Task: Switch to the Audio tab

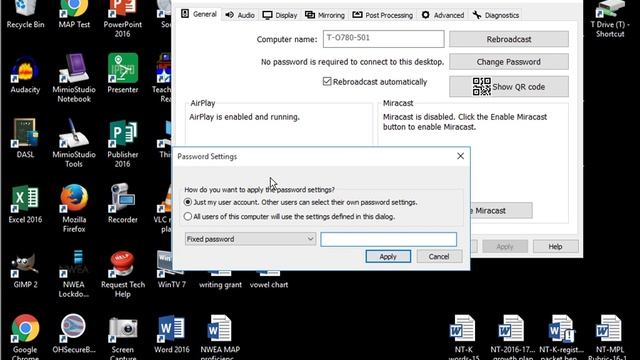Action: tap(240, 15)
